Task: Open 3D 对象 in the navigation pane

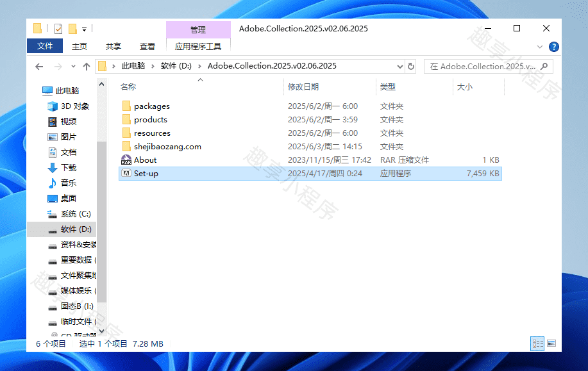Action: coord(74,106)
